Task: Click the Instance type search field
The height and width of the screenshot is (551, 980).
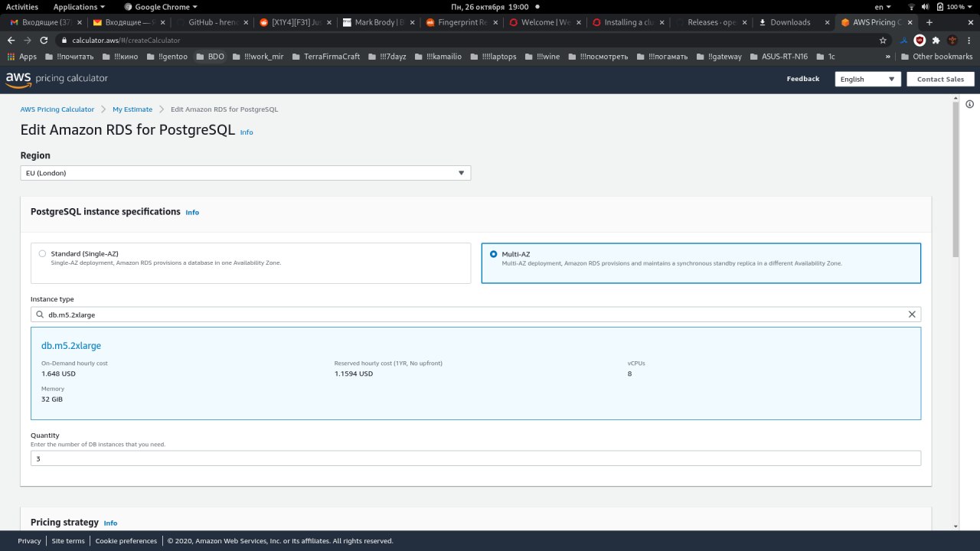Action: pyautogui.click(x=475, y=315)
